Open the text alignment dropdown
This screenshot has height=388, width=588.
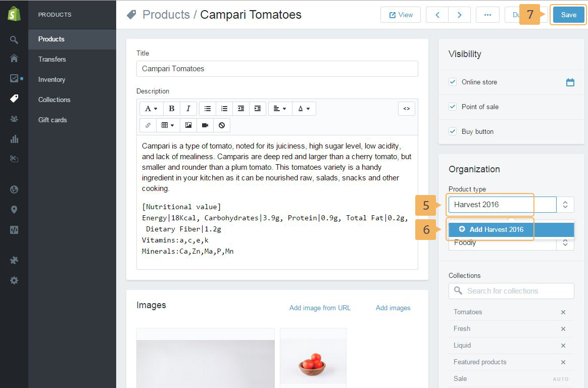(x=279, y=109)
